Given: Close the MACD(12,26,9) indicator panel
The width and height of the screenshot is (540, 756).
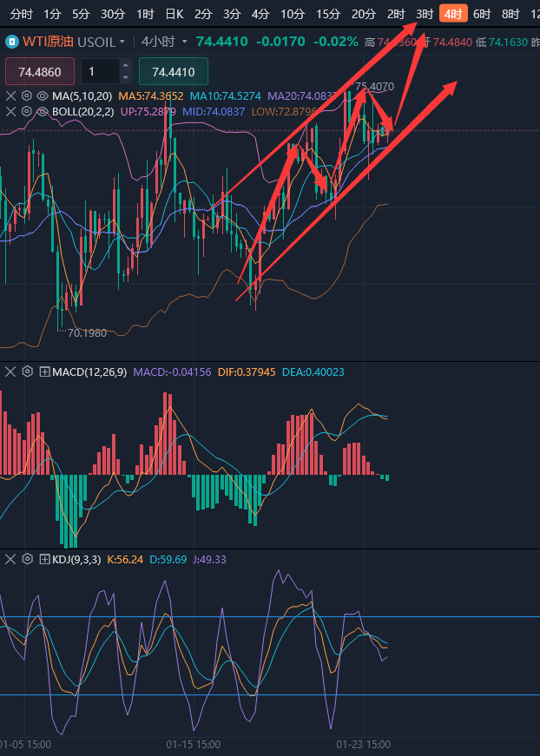Looking at the screenshot, I should click(x=10, y=371).
